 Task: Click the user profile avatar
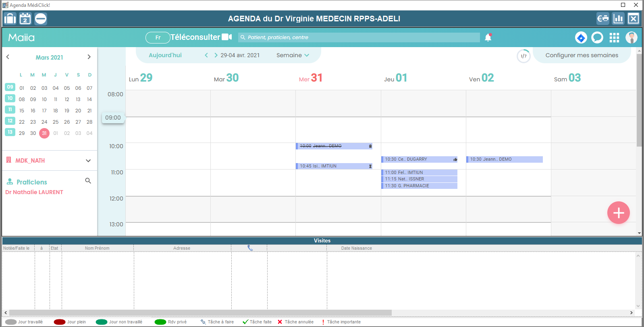631,37
